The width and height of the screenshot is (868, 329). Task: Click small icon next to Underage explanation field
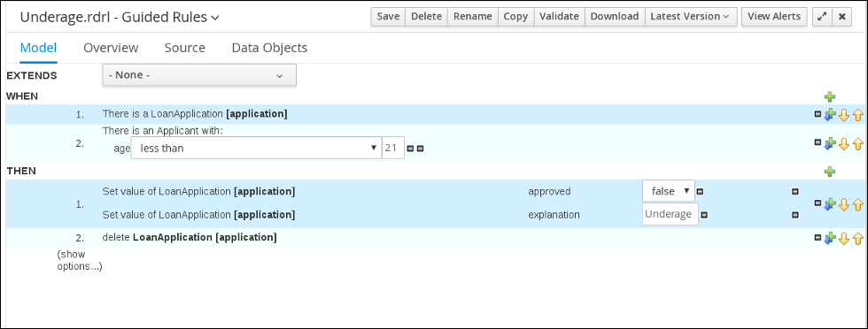pyautogui.click(x=705, y=215)
